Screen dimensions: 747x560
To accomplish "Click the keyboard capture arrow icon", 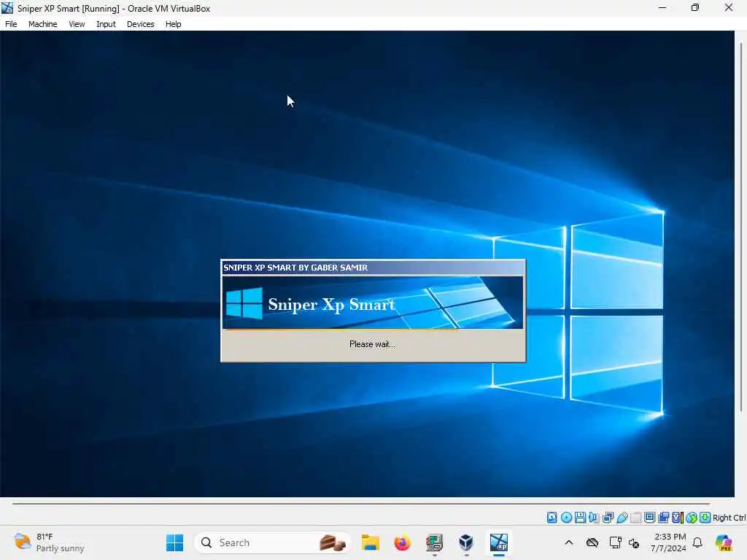I will (705, 518).
